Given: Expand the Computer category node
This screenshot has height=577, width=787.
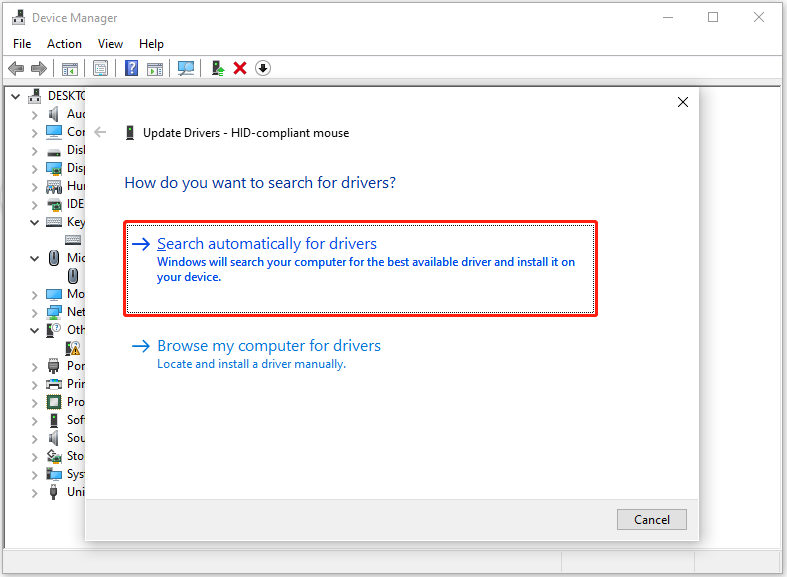Looking at the screenshot, I should pyautogui.click(x=34, y=133).
